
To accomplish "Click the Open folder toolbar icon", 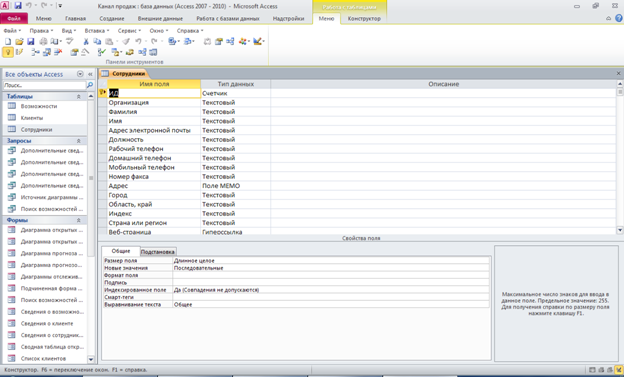I will [x=19, y=41].
